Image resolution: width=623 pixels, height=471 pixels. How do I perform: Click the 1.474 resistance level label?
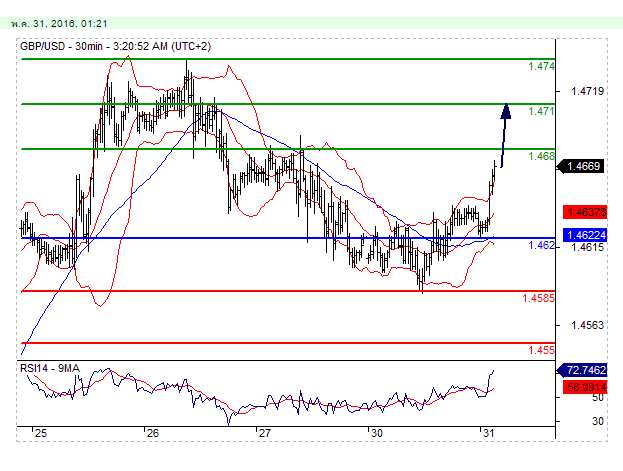[541, 66]
